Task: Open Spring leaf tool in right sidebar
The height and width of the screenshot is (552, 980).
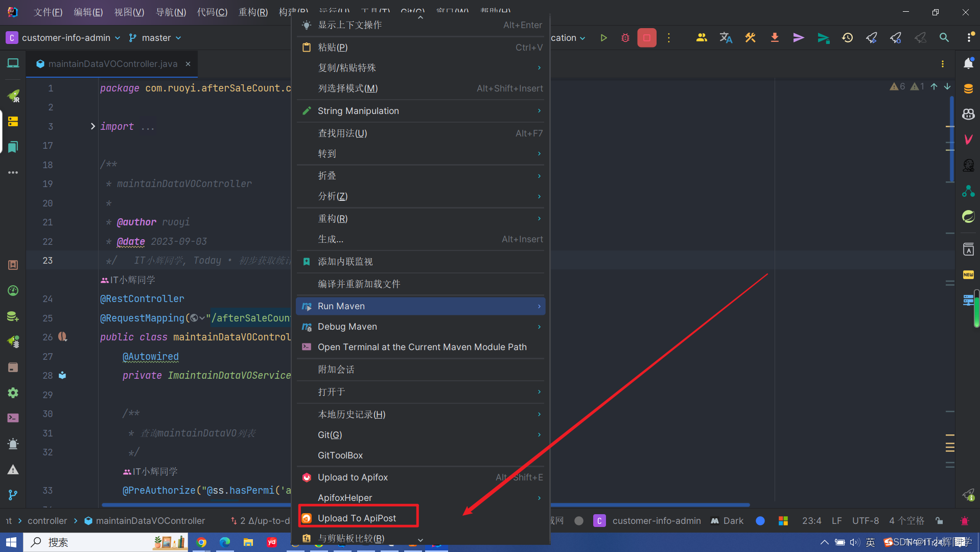Action: pyautogui.click(x=968, y=216)
